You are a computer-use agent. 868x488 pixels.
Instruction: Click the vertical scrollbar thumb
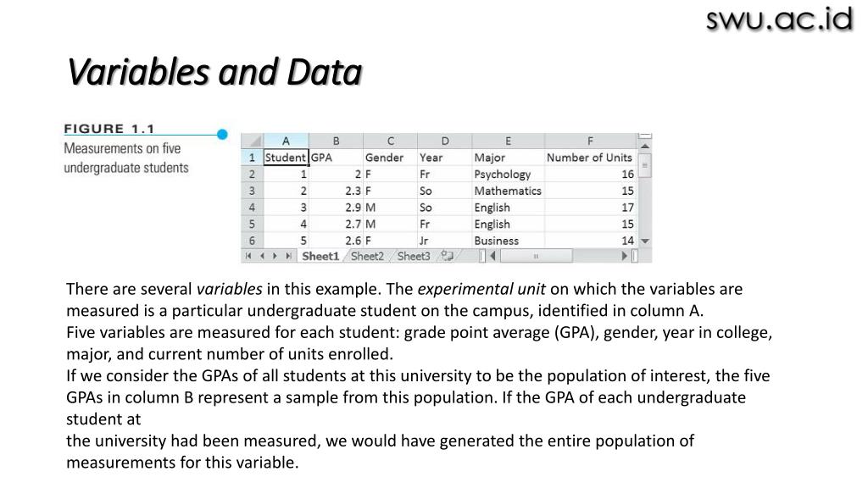coord(646,164)
